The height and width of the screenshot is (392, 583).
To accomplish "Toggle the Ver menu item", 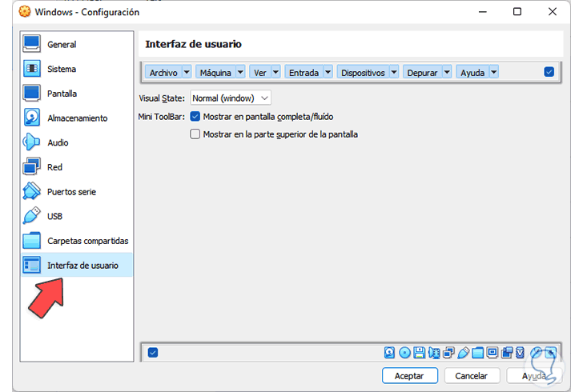I will [x=260, y=72].
